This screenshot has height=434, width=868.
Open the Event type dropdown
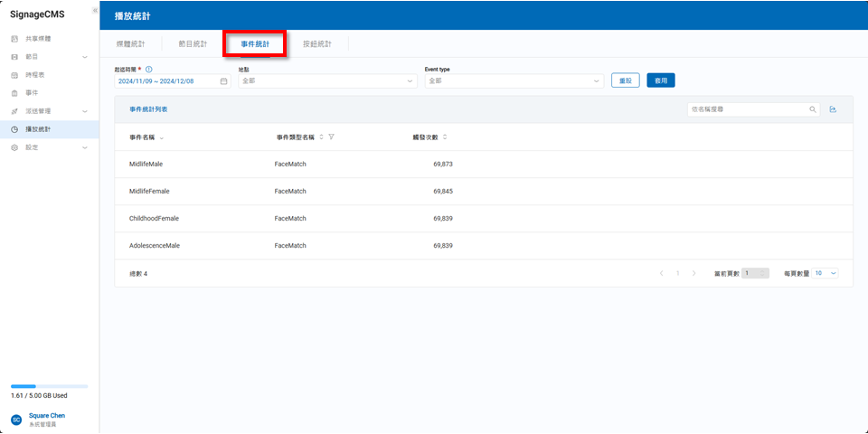[x=513, y=80]
